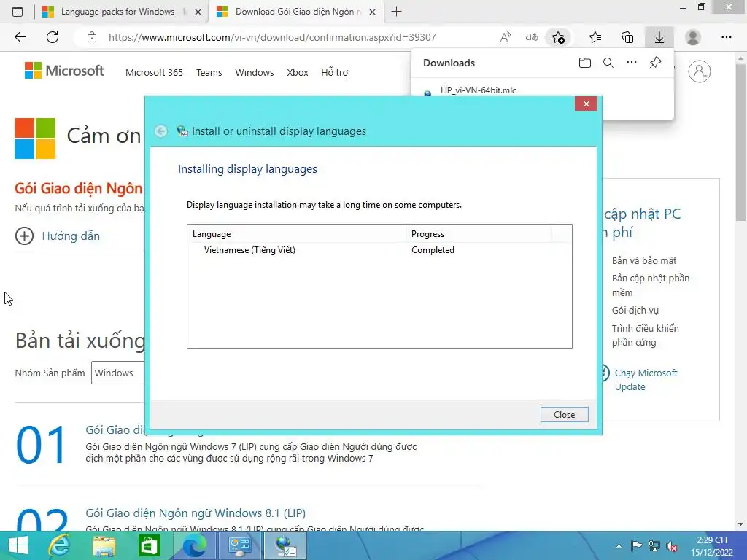Open Edge Settings and more menu
Viewport: 747px width, 560px height.
[x=726, y=37]
